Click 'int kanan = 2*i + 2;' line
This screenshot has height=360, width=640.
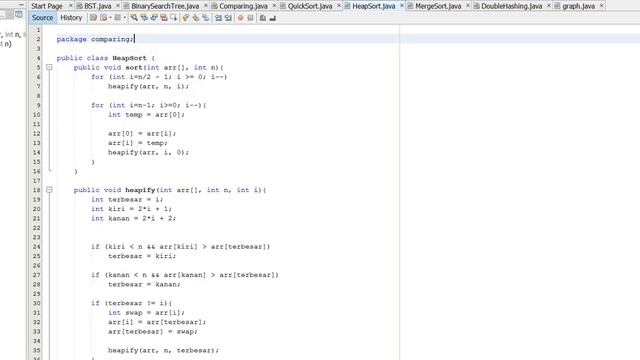(133, 218)
